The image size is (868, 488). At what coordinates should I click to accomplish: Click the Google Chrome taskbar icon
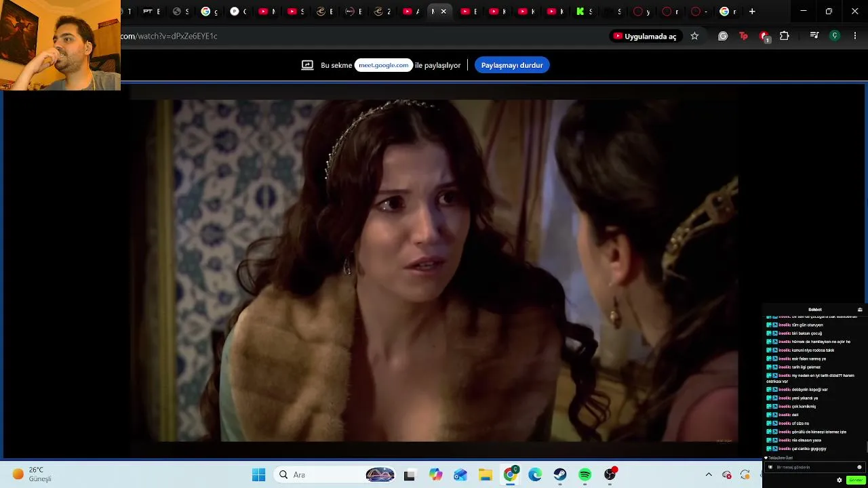511,475
